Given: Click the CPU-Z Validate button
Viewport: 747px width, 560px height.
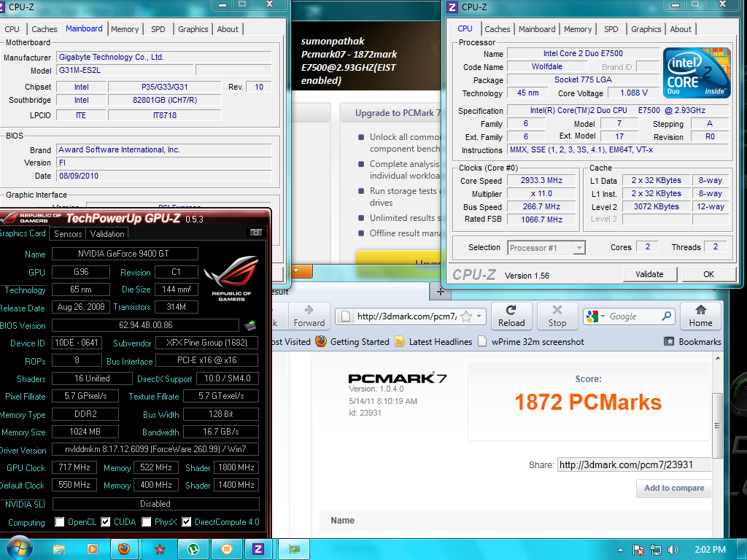Looking at the screenshot, I should (x=649, y=274).
